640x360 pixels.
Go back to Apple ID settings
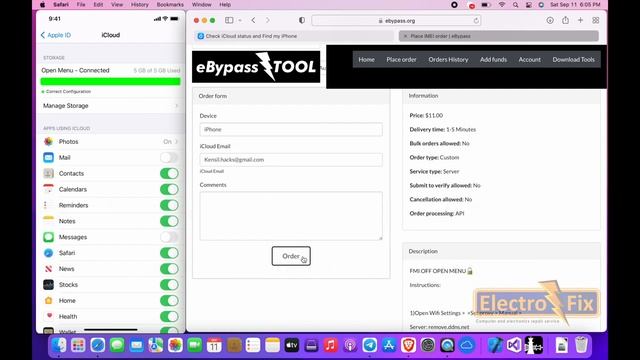pyautogui.click(x=56, y=35)
